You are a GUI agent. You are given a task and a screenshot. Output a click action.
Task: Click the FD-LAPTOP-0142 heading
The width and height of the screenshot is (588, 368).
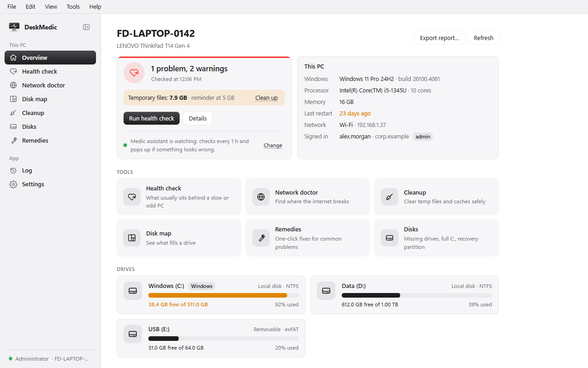(x=156, y=34)
